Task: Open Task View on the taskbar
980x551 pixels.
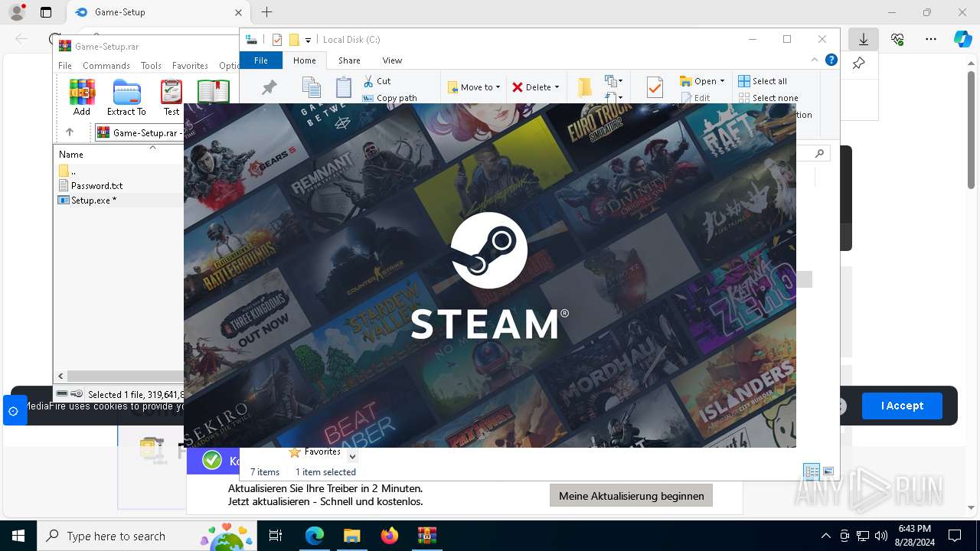Action: point(276,536)
